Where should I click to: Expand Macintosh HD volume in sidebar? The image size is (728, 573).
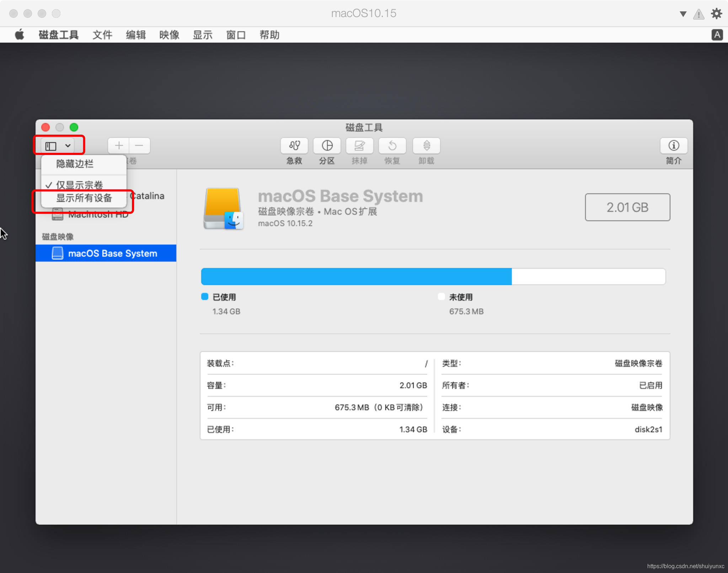tap(47, 214)
